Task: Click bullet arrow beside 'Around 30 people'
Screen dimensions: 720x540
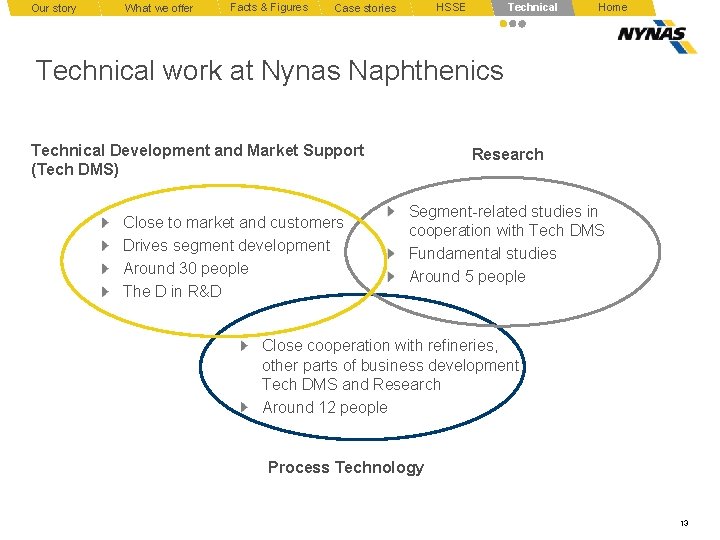Action: pos(105,268)
